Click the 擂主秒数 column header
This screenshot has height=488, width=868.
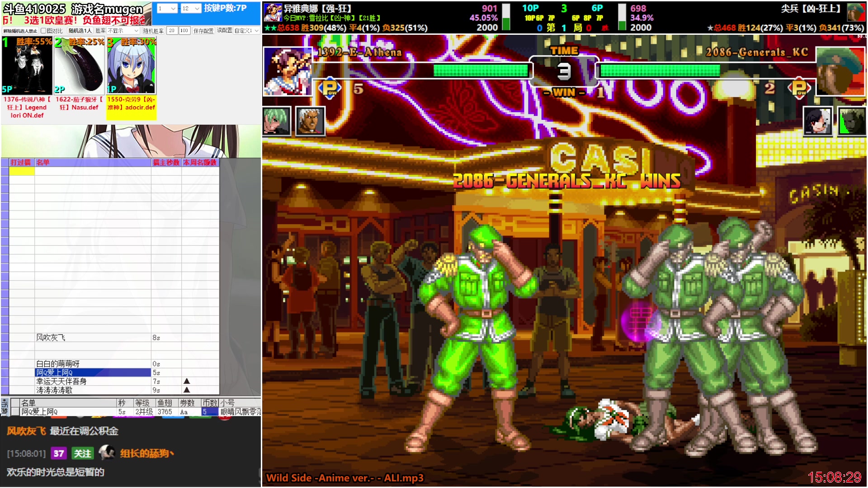click(x=166, y=162)
